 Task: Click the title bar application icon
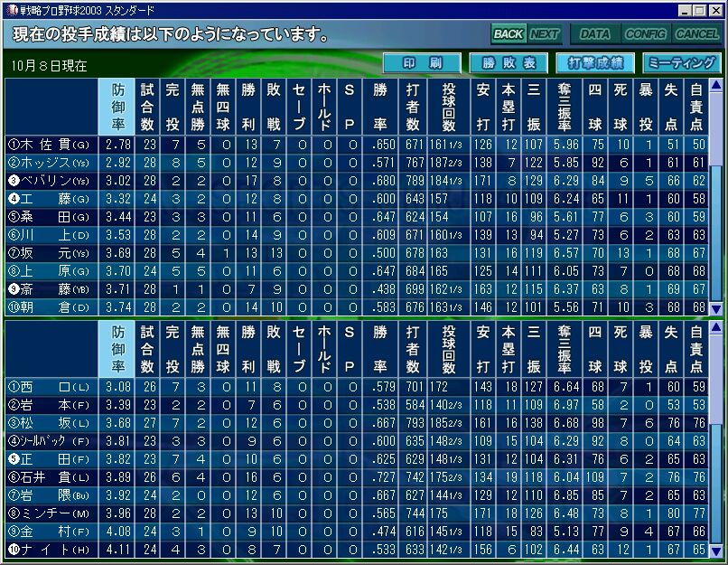click(x=12, y=10)
